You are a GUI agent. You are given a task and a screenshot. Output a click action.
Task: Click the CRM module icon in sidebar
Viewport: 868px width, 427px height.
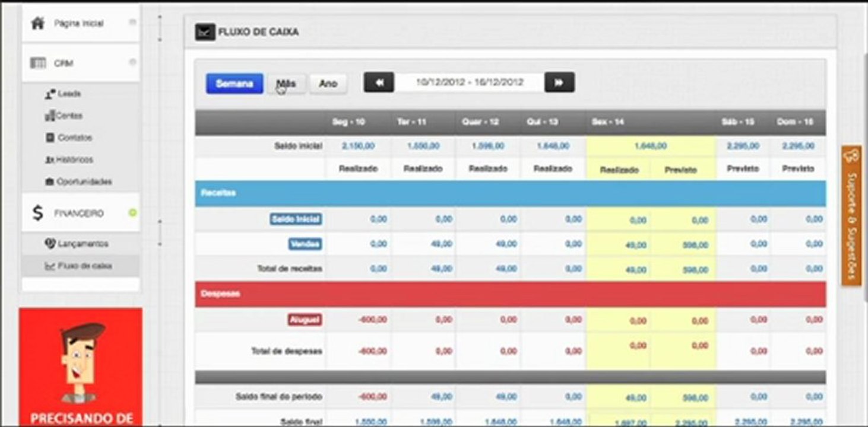click(x=38, y=63)
